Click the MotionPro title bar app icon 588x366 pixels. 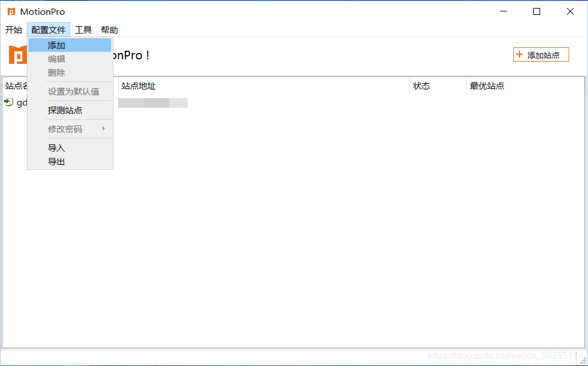pyautogui.click(x=11, y=11)
